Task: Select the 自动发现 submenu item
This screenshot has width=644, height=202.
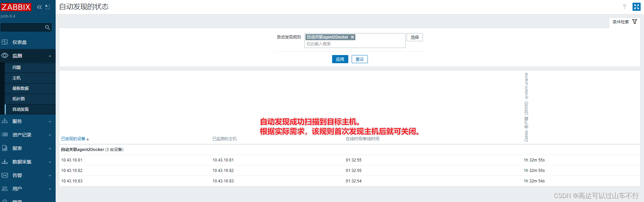Action: 30,109
